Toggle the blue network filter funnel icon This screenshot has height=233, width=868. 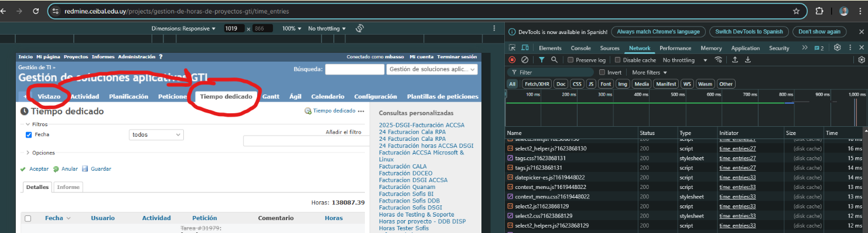click(542, 60)
